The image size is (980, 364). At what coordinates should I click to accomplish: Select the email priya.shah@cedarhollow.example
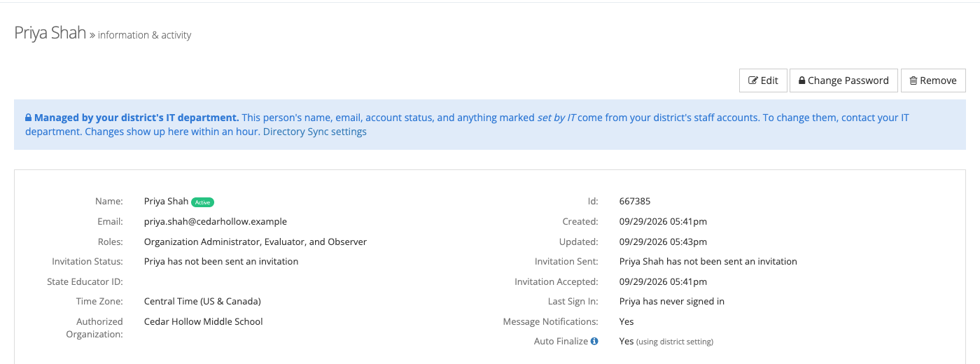click(216, 221)
